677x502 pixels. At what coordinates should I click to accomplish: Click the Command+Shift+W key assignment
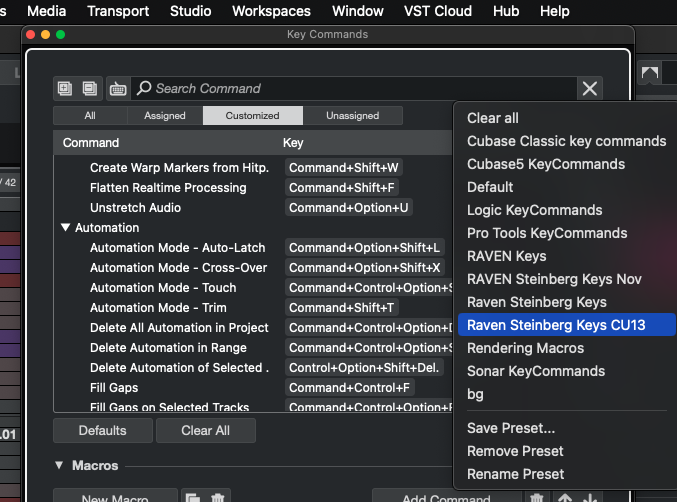(x=344, y=167)
